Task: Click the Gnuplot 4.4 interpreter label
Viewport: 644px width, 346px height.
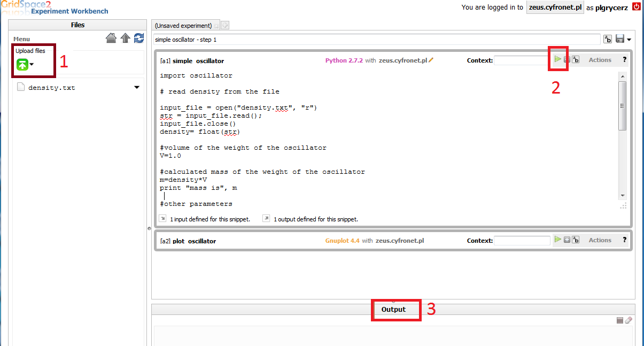Action: click(x=343, y=241)
